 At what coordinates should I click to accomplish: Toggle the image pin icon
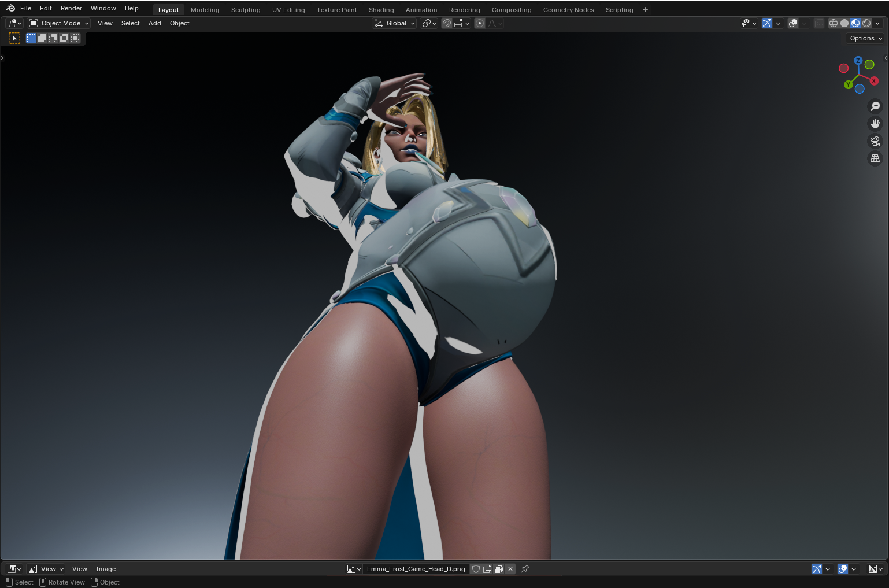click(x=525, y=569)
